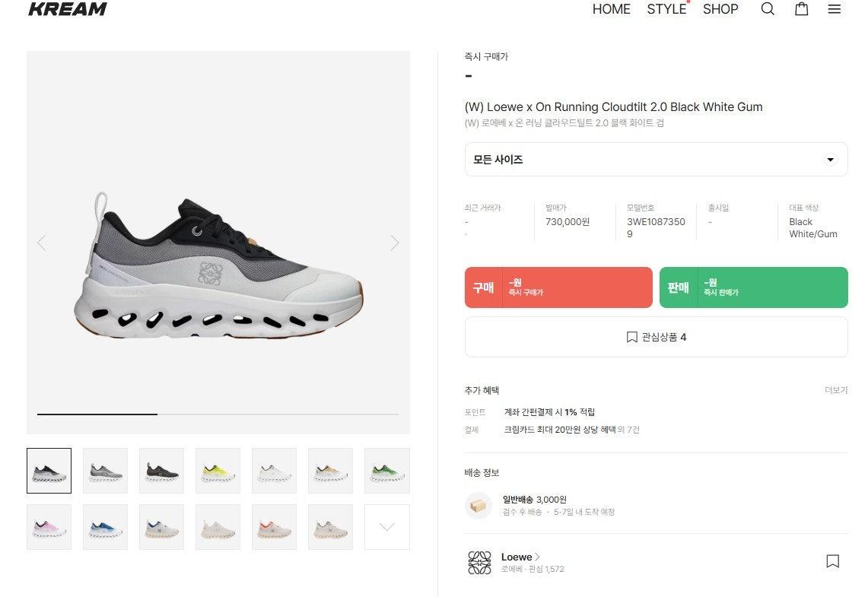Select the neon yellow shoe thumbnail
The height and width of the screenshot is (597, 868).
(218, 471)
